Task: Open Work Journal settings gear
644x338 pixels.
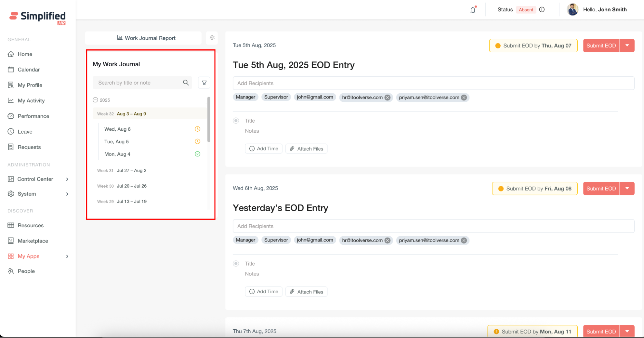Action: (x=212, y=38)
